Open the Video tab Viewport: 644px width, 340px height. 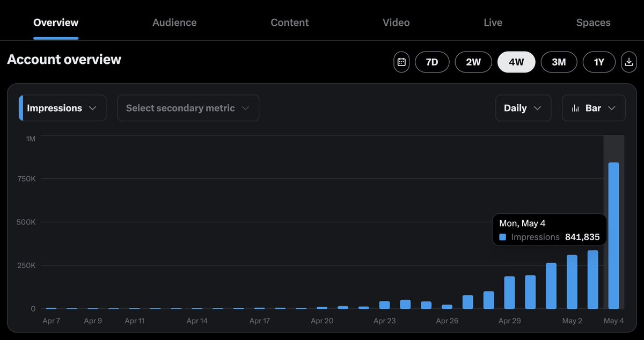[396, 23]
